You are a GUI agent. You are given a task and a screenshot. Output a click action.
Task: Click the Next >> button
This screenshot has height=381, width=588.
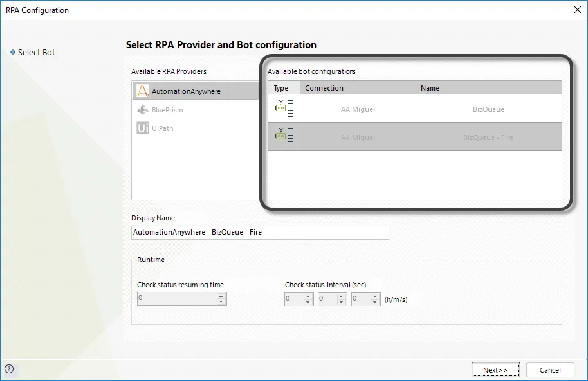tap(495, 370)
